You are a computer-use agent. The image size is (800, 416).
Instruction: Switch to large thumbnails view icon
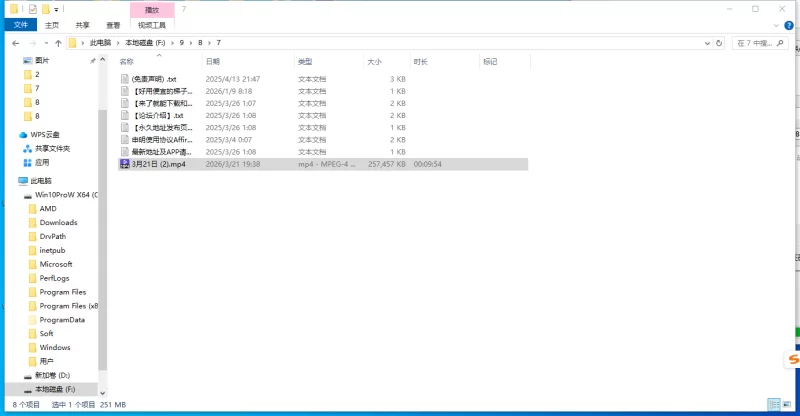pos(787,404)
